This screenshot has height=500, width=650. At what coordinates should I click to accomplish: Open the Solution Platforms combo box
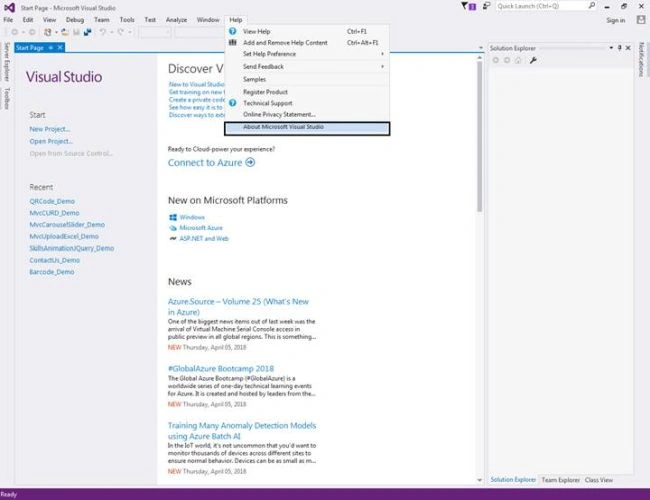[x=200, y=32]
